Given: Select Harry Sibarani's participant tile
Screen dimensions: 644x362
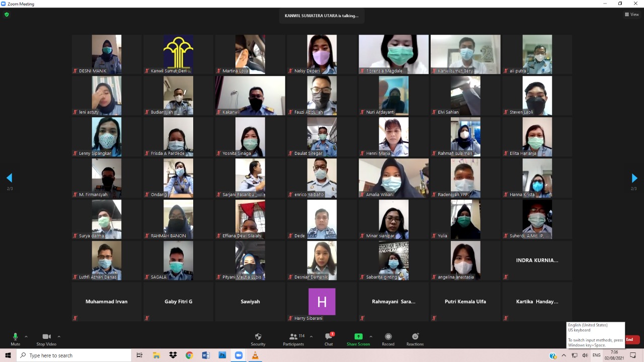Looking at the screenshot, I should click(321, 302).
